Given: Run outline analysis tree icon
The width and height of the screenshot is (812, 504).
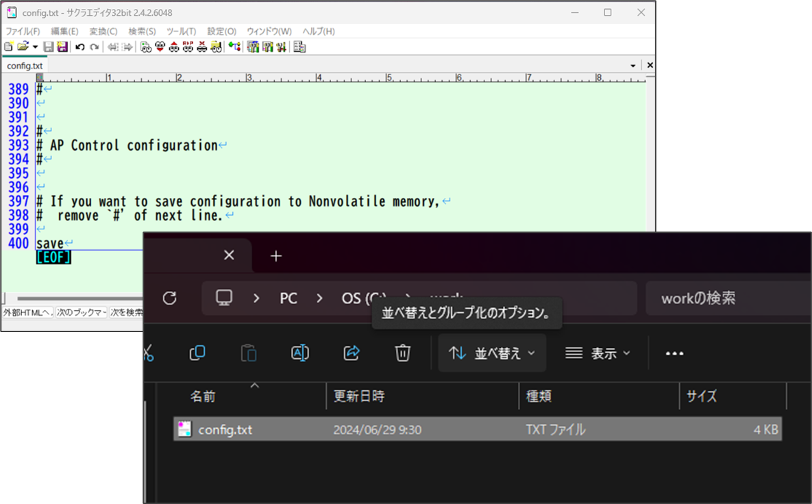Looking at the screenshot, I should [x=234, y=47].
